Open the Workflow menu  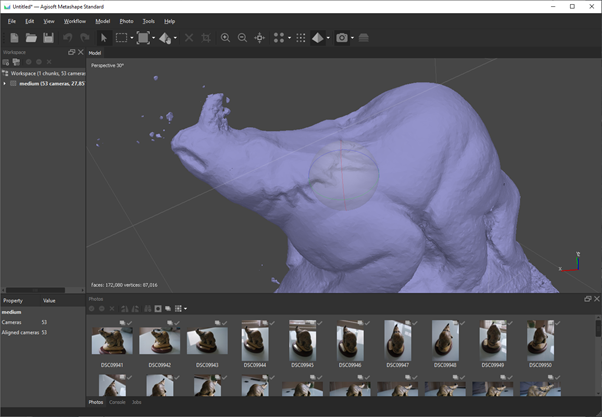(x=75, y=21)
